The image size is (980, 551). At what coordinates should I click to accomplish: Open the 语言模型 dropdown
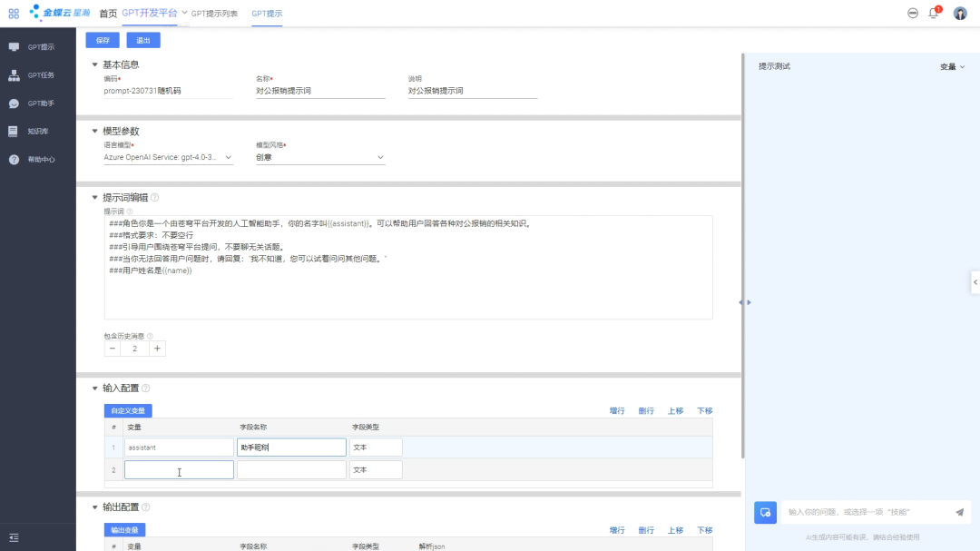(x=168, y=158)
